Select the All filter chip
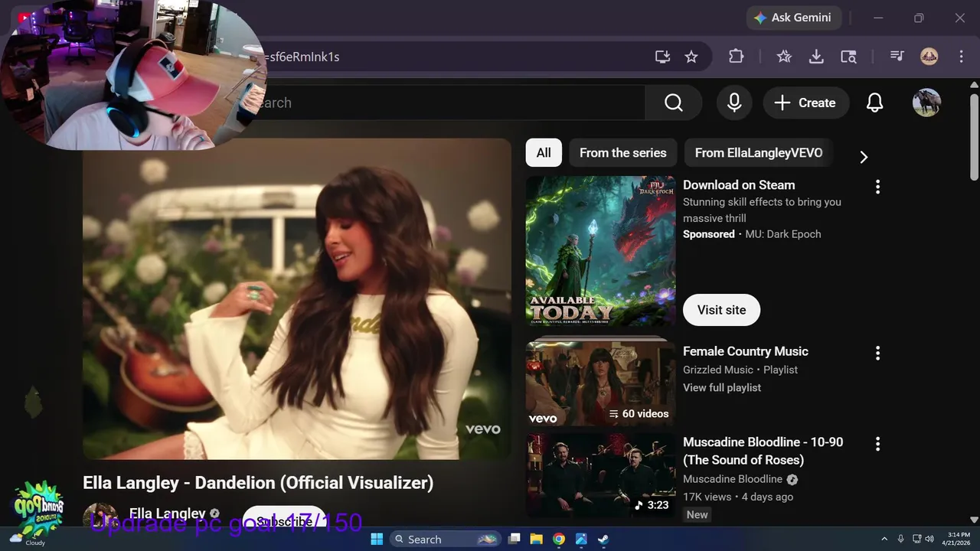Screen dimensions: 980x551 544,153
